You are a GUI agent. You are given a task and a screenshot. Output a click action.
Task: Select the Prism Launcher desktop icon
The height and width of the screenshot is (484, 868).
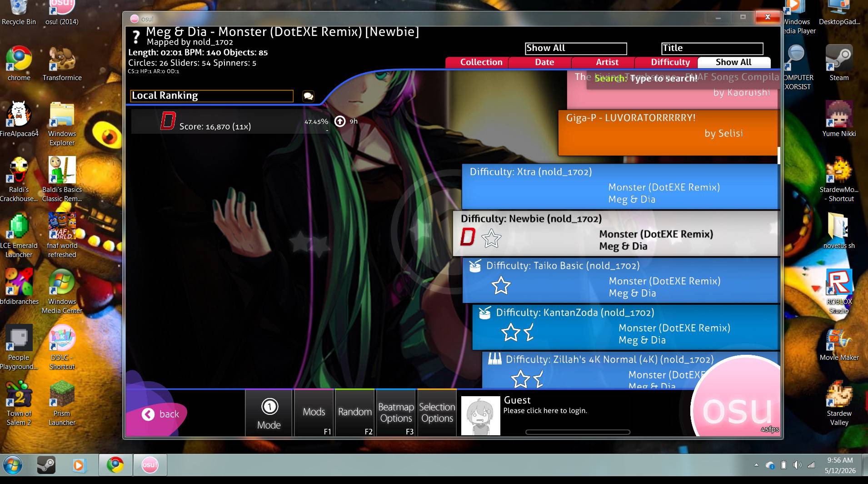tap(62, 403)
